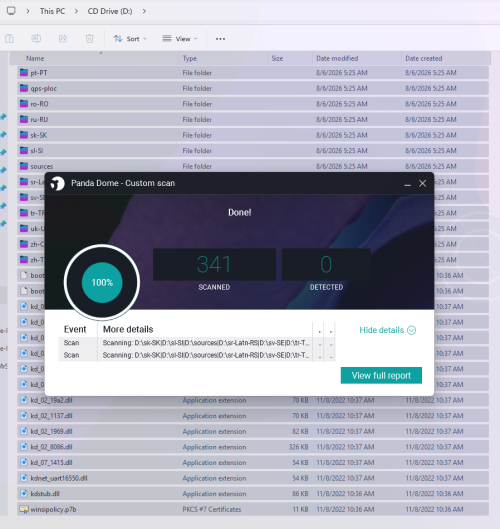Sort by the Name column header

(x=35, y=58)
